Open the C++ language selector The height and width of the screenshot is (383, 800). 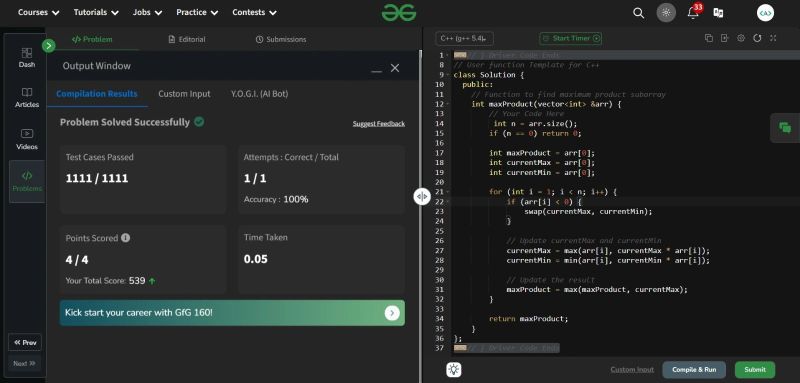464,38
